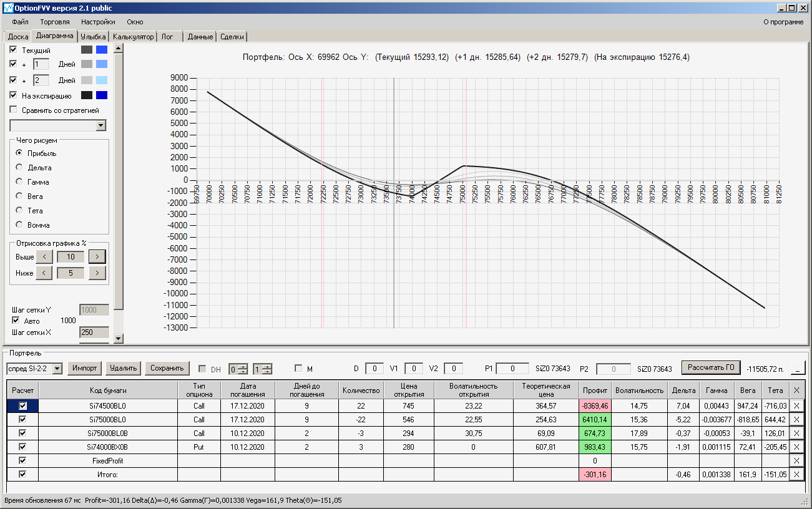Click the V1 input field
This screenshot has width=812, height=509.
[413, 369]
